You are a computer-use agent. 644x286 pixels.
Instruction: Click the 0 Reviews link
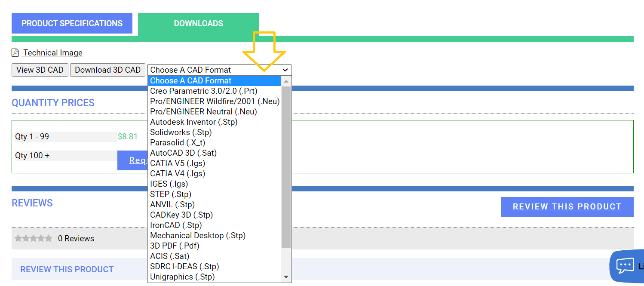(x=76, y=239)
